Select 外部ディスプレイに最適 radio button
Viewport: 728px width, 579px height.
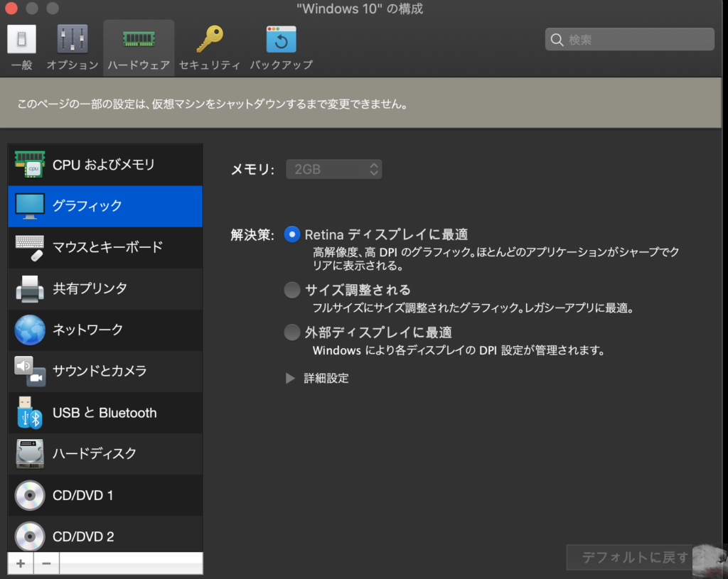pyautogui.click(x=292, y=332)
